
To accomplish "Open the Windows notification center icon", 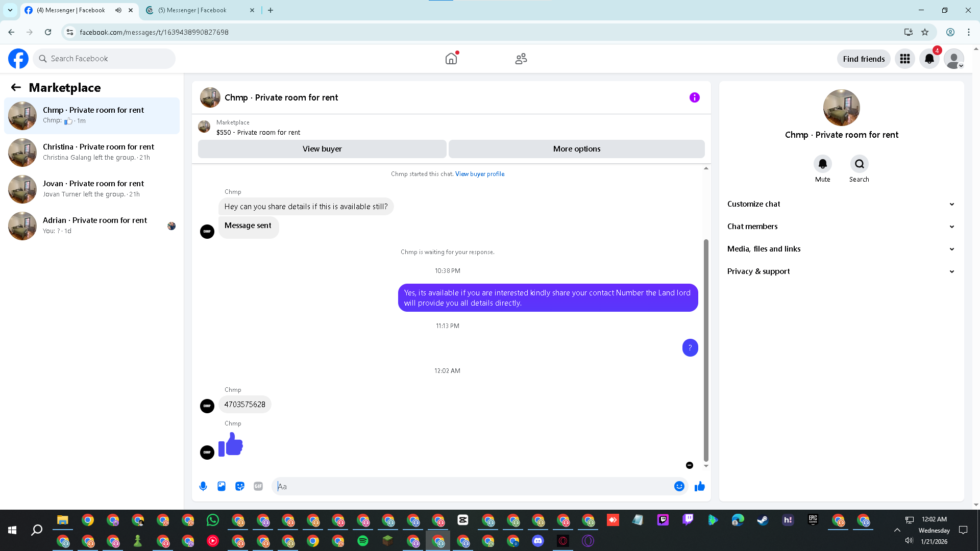I will click(x=963, y=530).
